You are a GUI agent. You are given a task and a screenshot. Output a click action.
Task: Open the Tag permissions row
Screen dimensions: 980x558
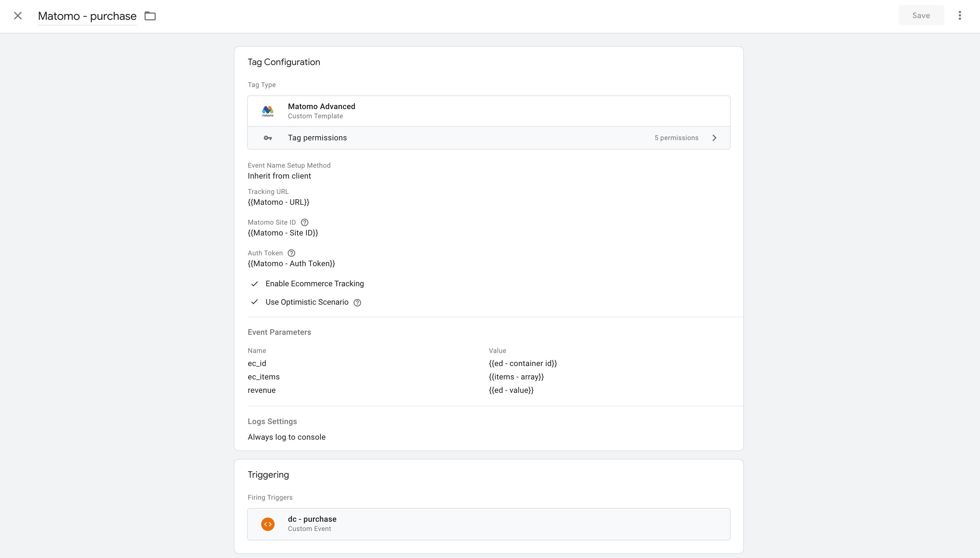click(x=489, y=138)
